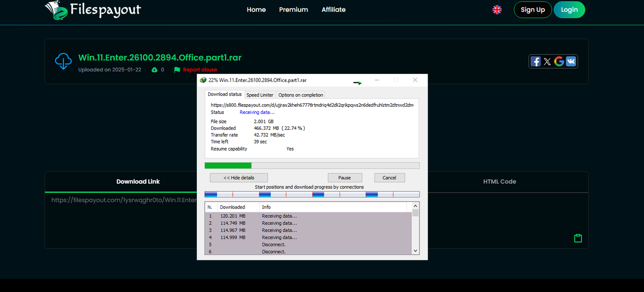Share the file on Facebook
The image size is (644, 292).
click(x=536, y=61)
